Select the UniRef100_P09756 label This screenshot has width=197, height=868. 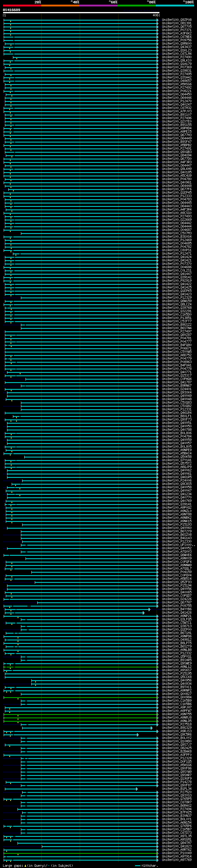click(x=176, y=40)
